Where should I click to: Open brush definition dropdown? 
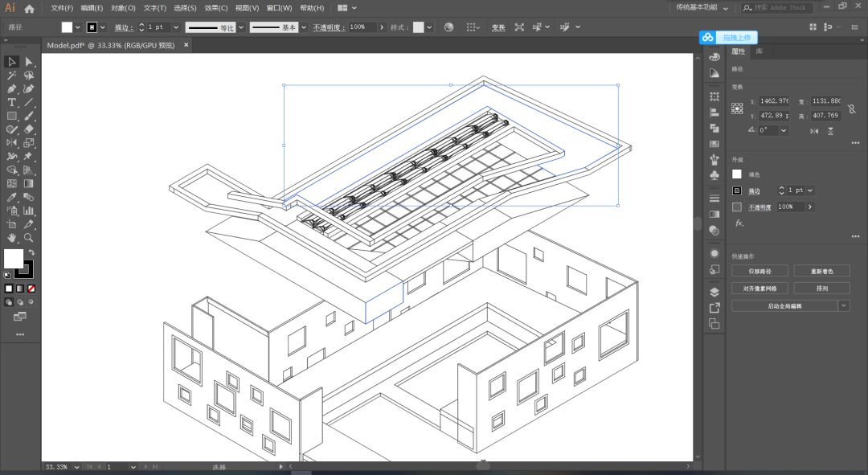[x=303, y=27]
